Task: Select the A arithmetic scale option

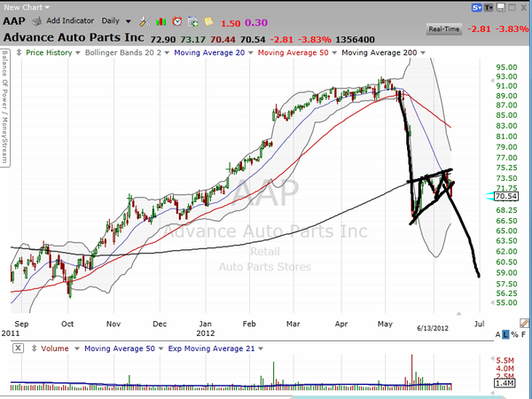Action: 497,335
